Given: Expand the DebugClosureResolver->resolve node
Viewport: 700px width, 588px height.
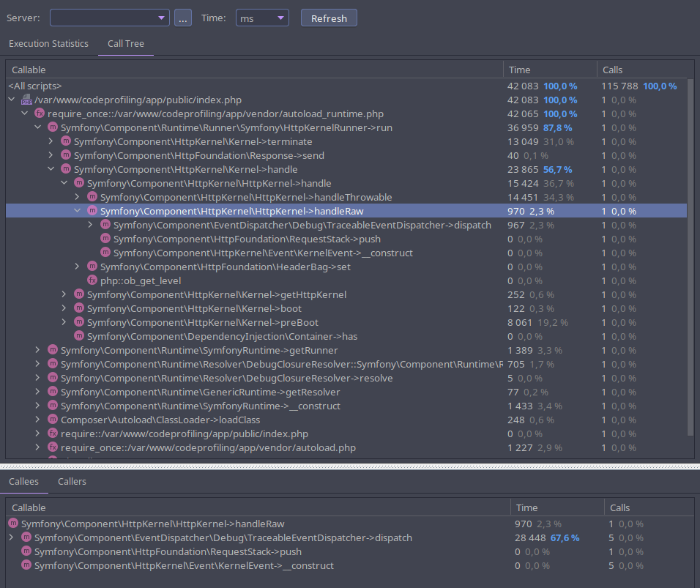Looking at the screenshot, I should point(38,378).
